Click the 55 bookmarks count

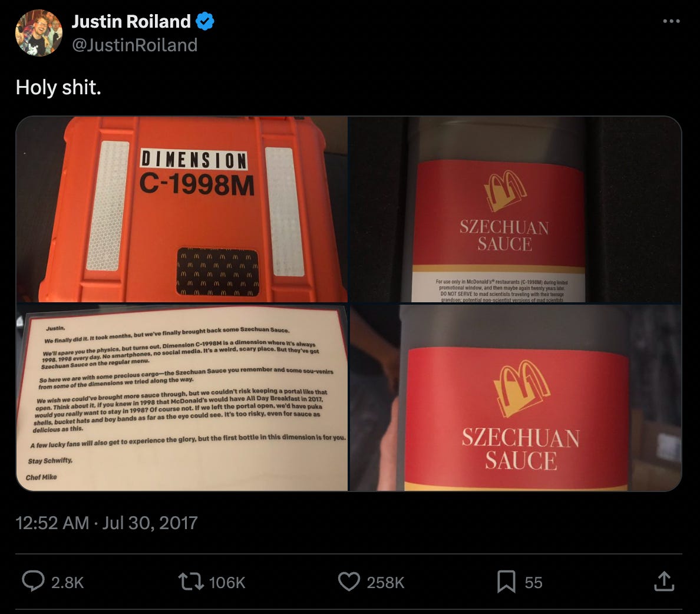click(x=533, y=582)
